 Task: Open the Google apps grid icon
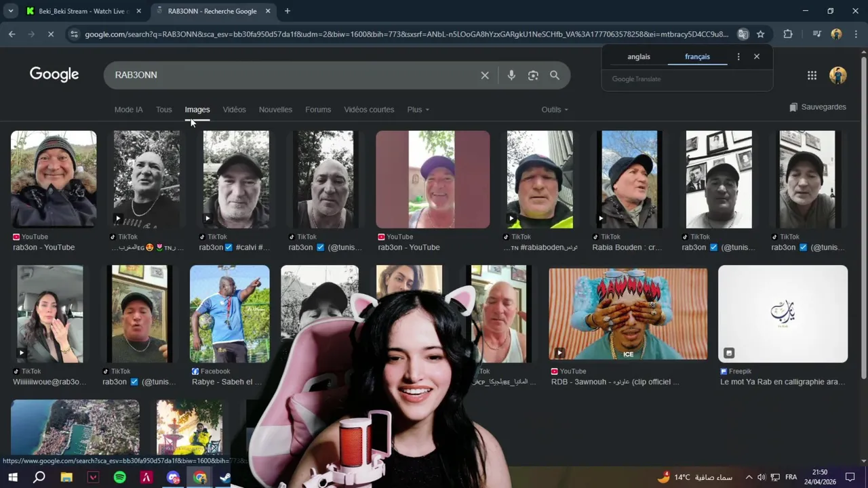click(812, 75)
